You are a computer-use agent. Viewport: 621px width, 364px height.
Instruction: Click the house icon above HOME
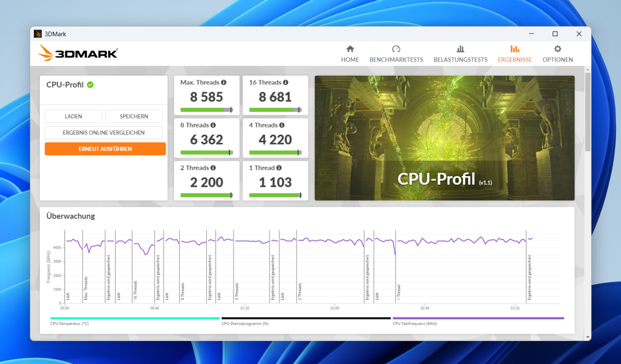pos(350,49)
